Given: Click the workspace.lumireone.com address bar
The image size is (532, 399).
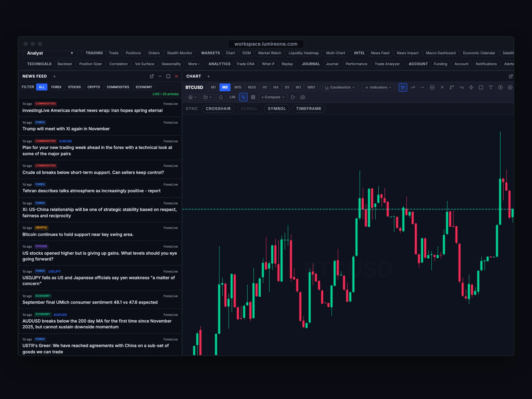Looking at the screenshot, I should click(x=266, y=44).
